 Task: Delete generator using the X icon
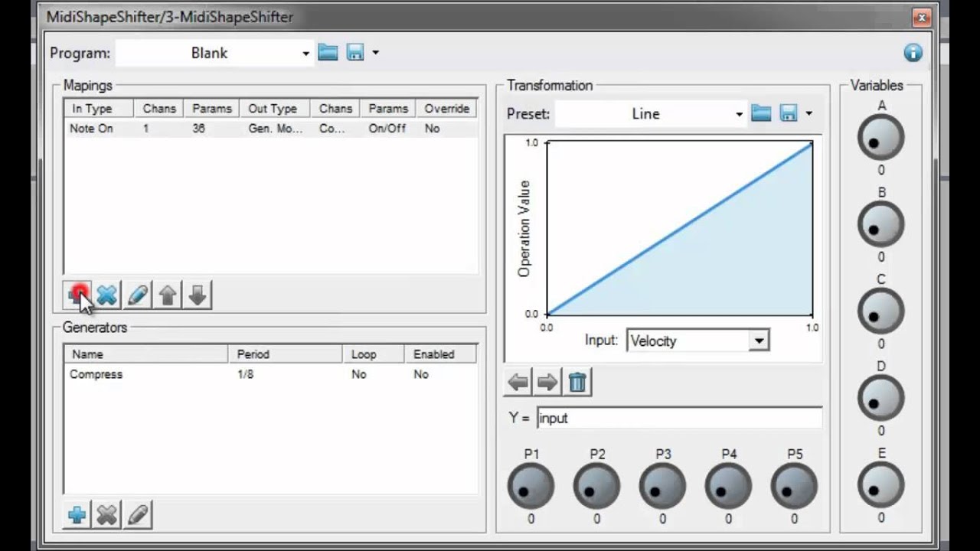pyautogui.click(x=107, y=514)
